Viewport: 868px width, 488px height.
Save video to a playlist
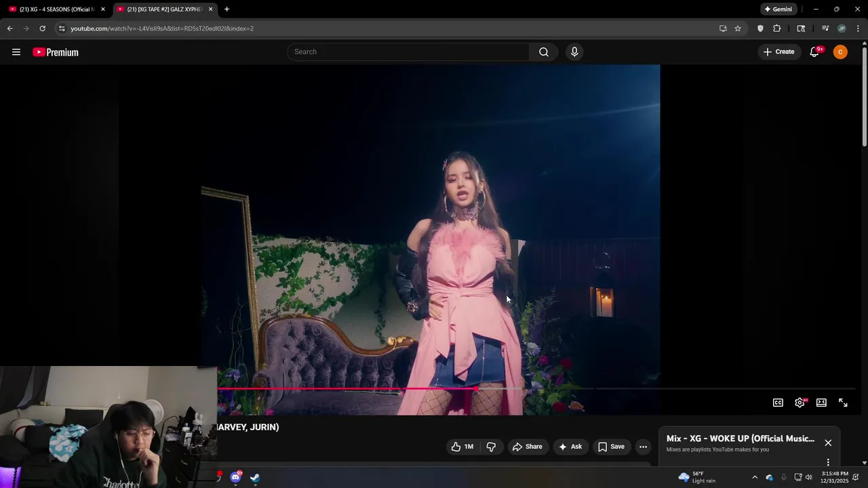click(611, 447)
